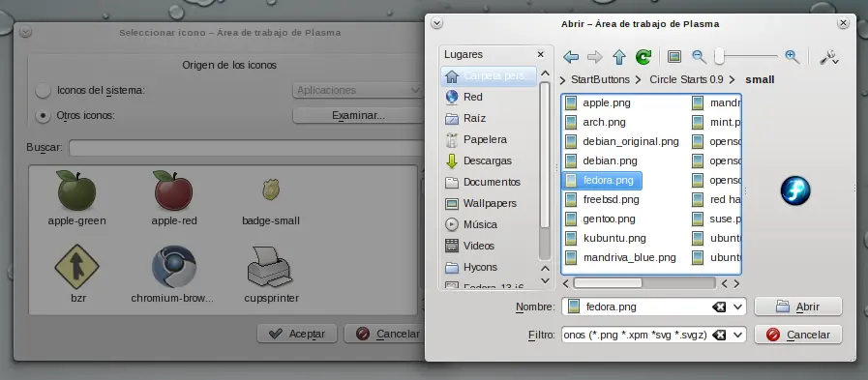The image size is (868, 380).
Task: Select suse file in second column
Action: tap(716, 219)
